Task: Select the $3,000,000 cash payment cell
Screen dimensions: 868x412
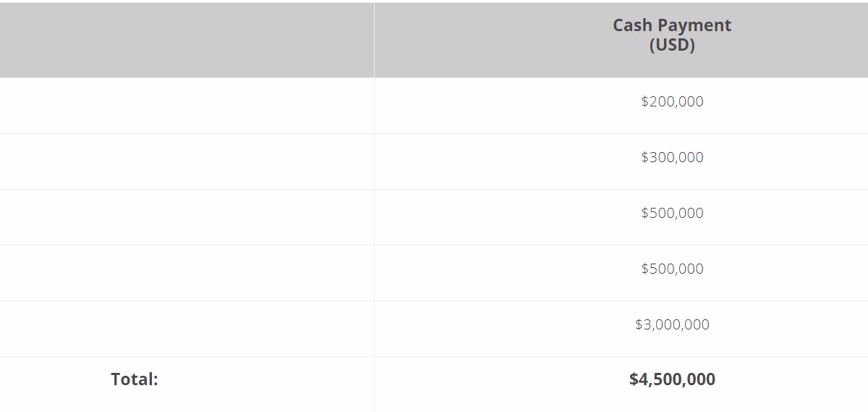Action: click(621, 329)
